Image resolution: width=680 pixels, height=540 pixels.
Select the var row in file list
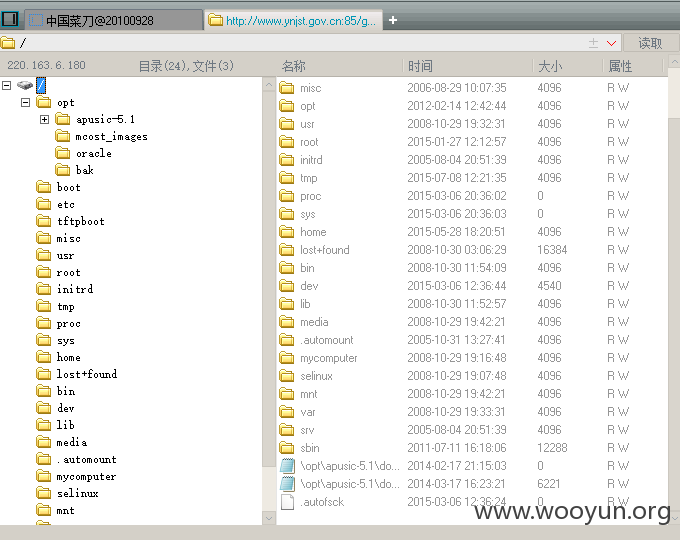pos(472,412)
